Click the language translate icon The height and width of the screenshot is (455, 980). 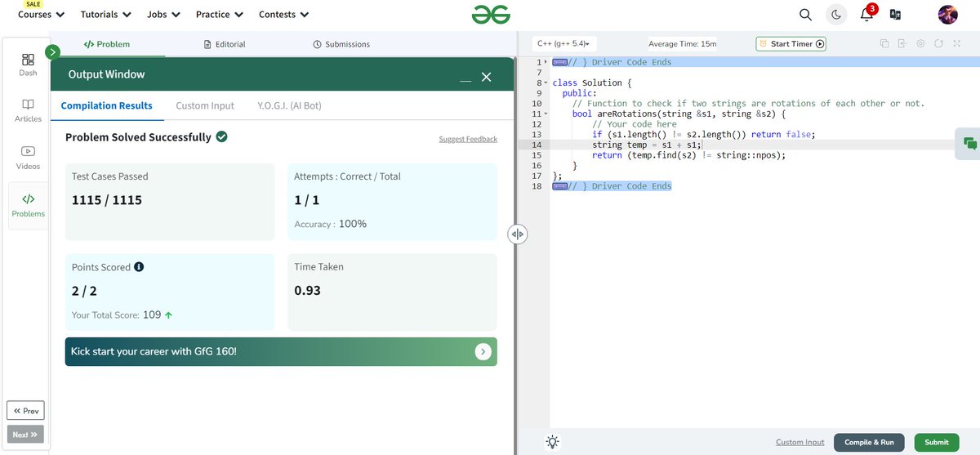pos(895,15)
